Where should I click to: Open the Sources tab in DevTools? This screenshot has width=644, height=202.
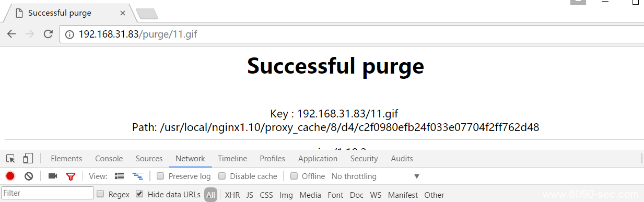[x=149, y=159]
